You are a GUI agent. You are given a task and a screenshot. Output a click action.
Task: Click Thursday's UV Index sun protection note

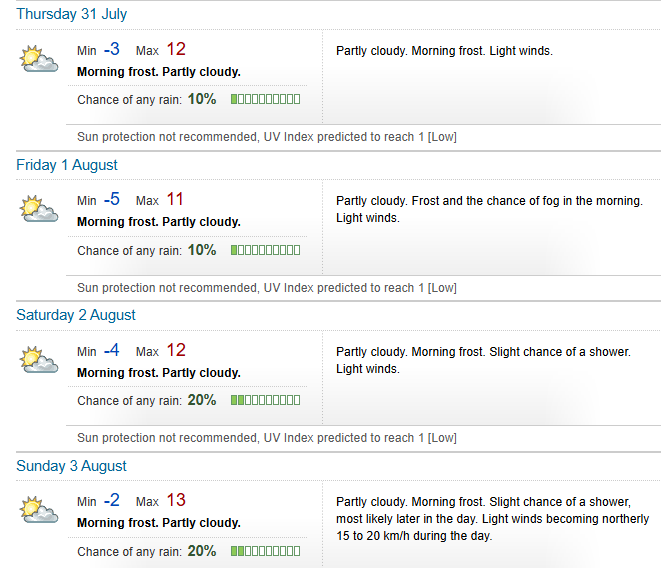[267, 137]
